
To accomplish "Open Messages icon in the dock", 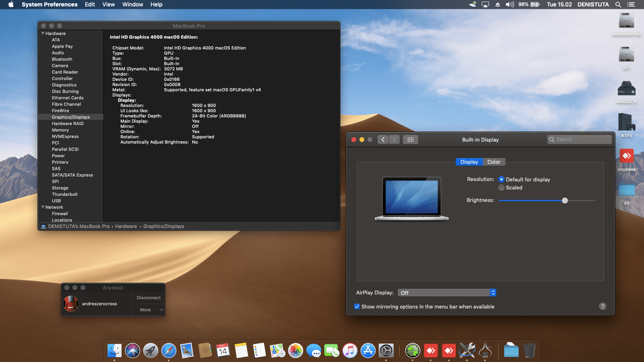I will [314, 351].
